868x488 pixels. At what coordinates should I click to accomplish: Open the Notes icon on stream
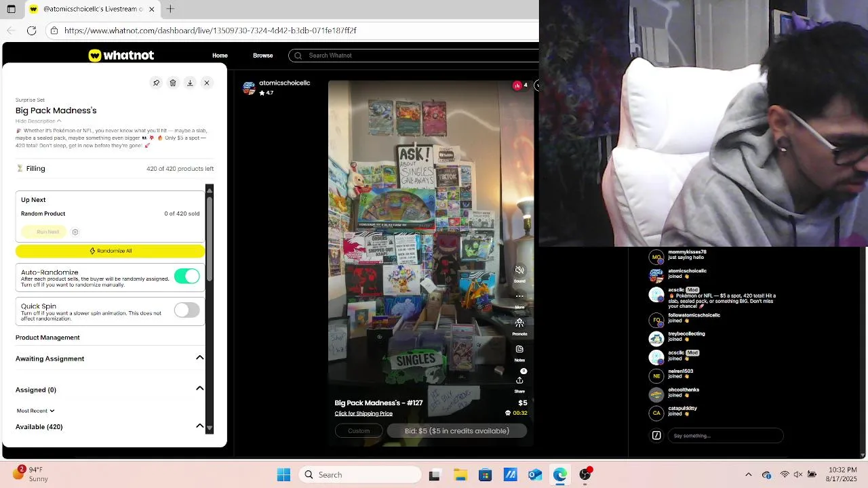(519, 350)
